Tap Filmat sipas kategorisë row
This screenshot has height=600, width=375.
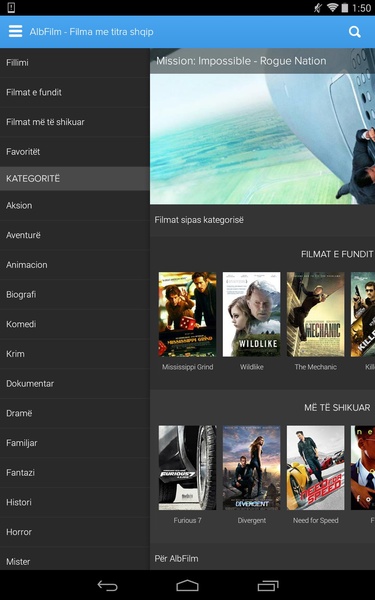(262, 220)
